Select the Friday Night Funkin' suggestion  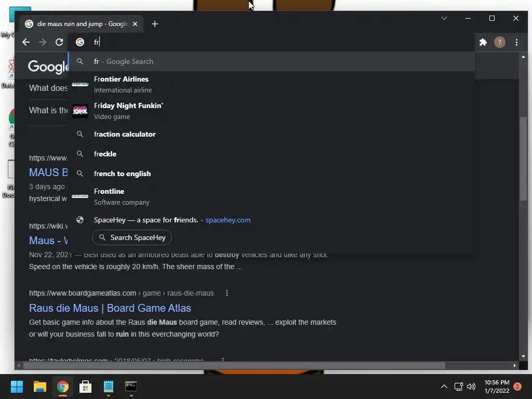(x=271, y=111)
